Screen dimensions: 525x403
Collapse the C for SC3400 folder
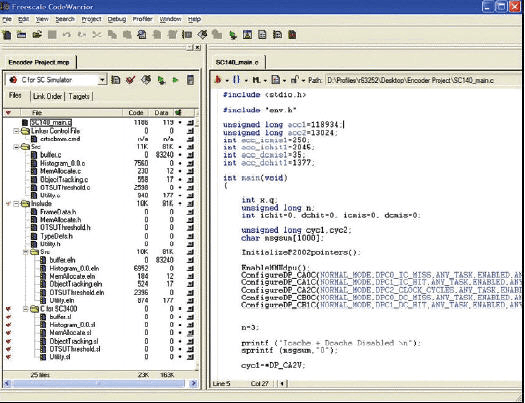tap(25, 309)
